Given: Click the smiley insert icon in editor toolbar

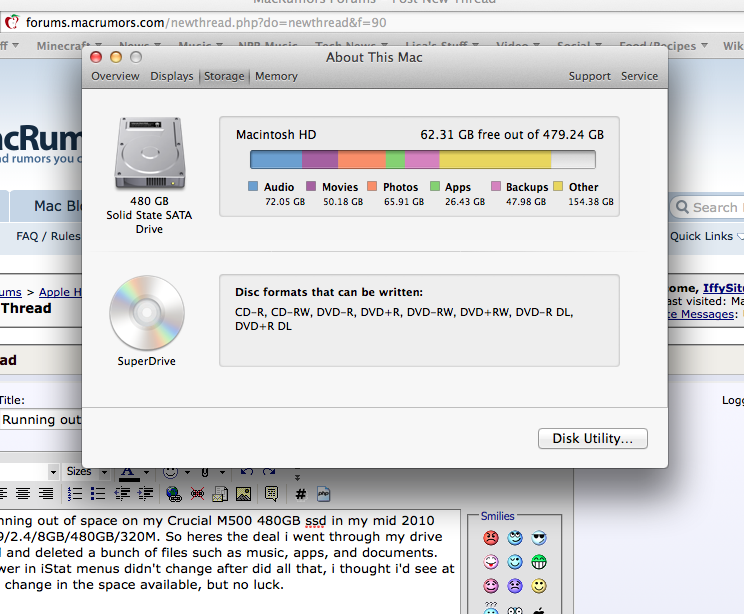Looking at the screenshot, I should tap(170, 473).
